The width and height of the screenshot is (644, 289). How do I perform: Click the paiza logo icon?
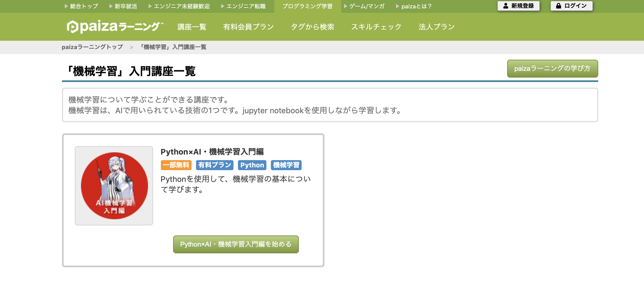pyautogui.click(x=73, y=27)
